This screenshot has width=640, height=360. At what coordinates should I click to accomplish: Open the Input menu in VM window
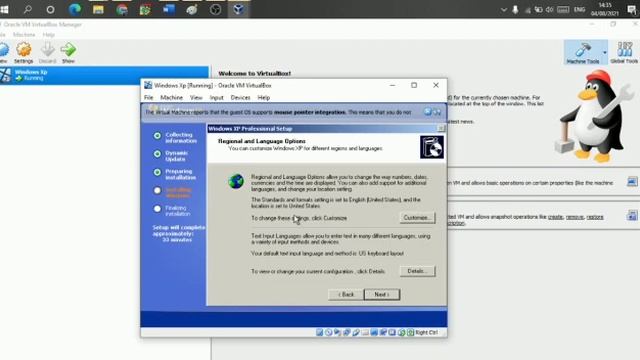(217, 98)
